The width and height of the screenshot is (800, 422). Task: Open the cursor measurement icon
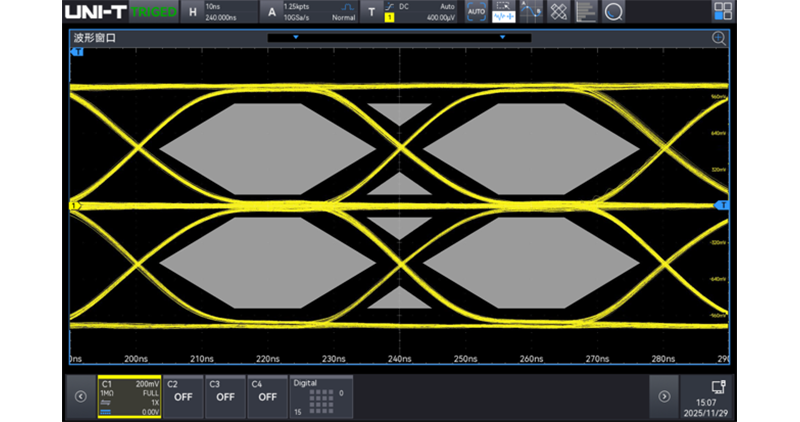(531, 12)
